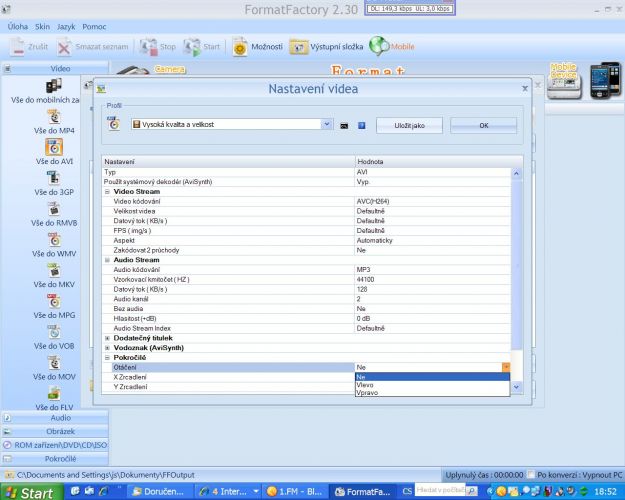Open the Pokročilé sidebar tab

[55, 459]
